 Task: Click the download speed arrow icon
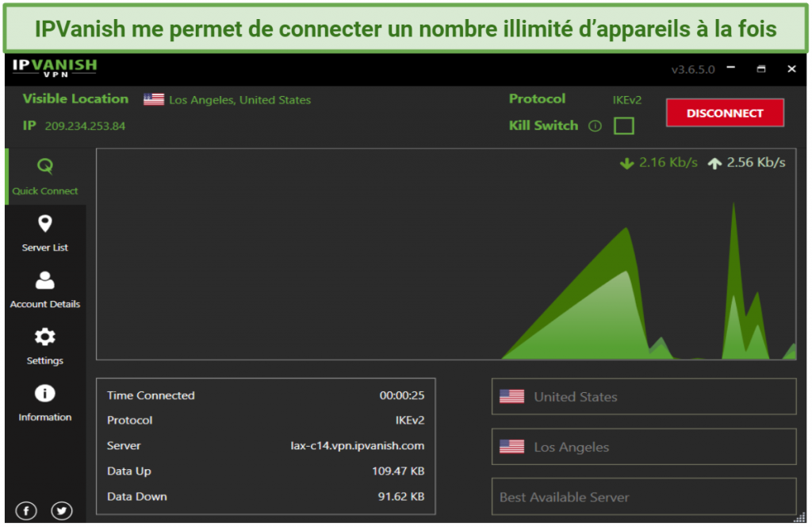click(x=626, y=163)
